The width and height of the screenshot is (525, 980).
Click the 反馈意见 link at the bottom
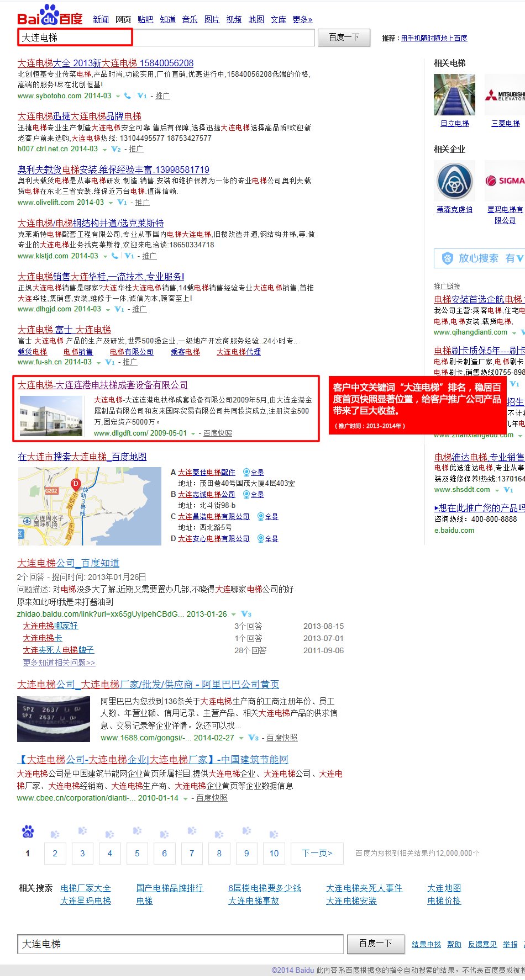(x=482, y=945)
